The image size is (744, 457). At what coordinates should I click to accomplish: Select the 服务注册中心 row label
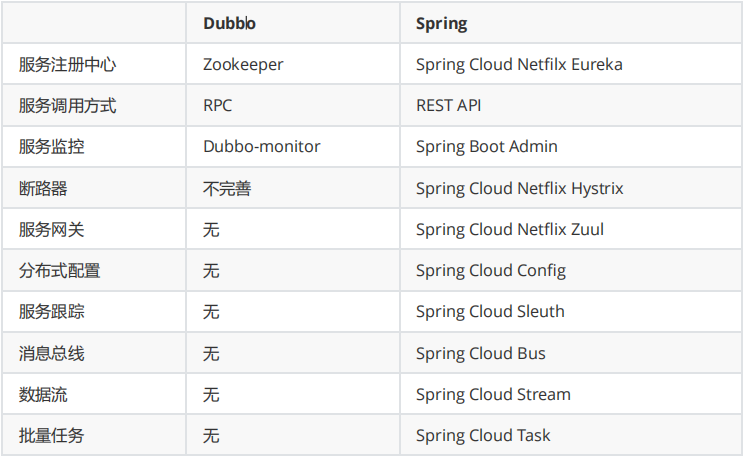click(x=67, y=64)
